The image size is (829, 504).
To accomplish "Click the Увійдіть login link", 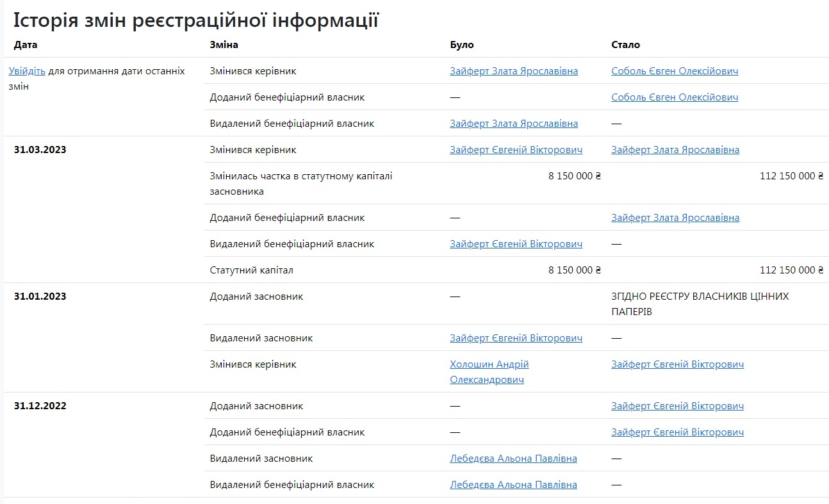I will (x=27, y=71).
